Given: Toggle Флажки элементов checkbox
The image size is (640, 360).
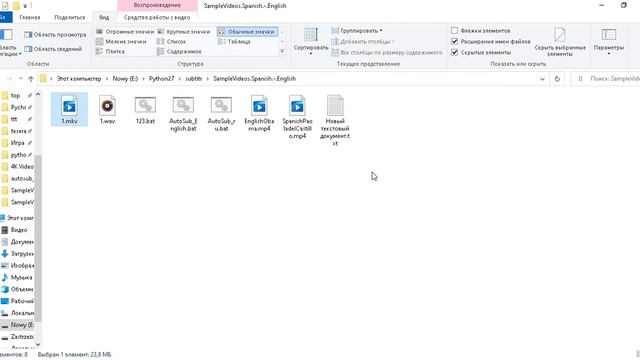Looking at the screenshot, I should [x=454, y=31].
